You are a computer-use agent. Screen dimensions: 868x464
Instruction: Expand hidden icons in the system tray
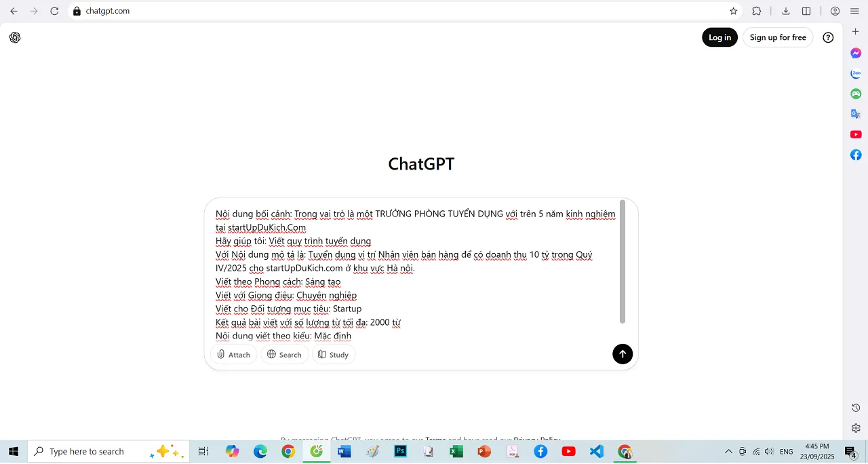(728, 451)
